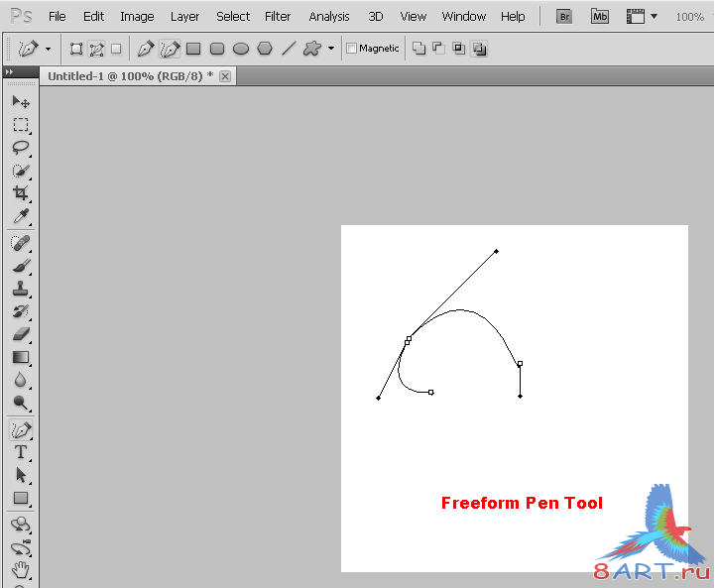The image size is (717, 588).
Task: Choose Paths mode in options bar
Action: point(96,49)
